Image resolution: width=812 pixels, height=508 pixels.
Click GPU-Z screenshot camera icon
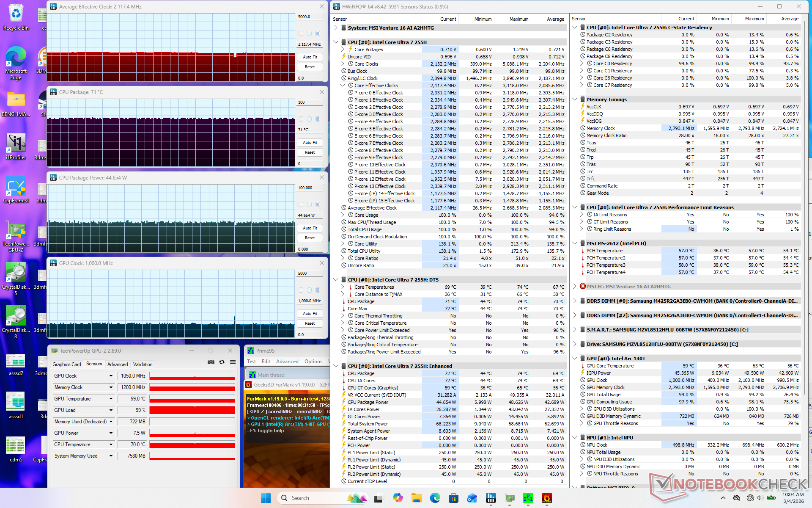[x=211, y=362]
